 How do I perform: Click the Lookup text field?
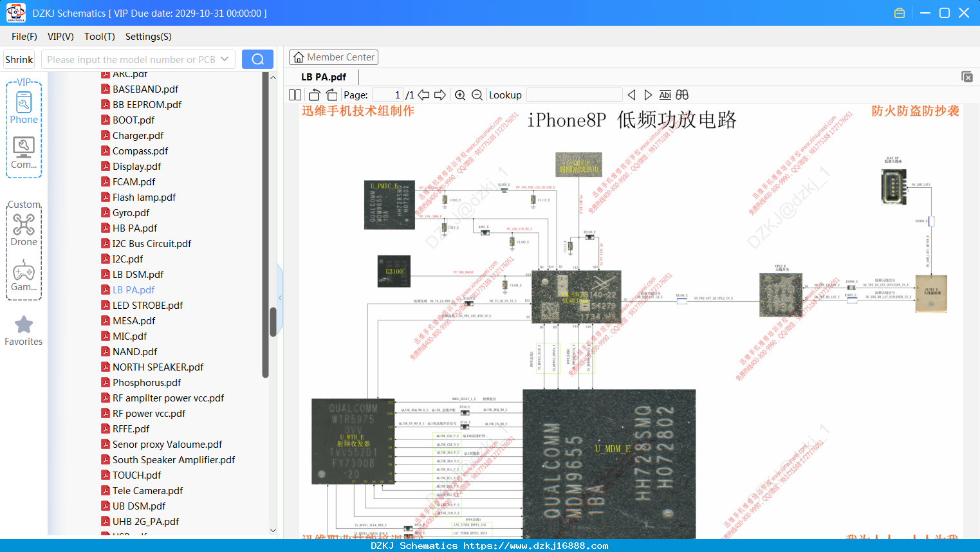click(575, 95)
